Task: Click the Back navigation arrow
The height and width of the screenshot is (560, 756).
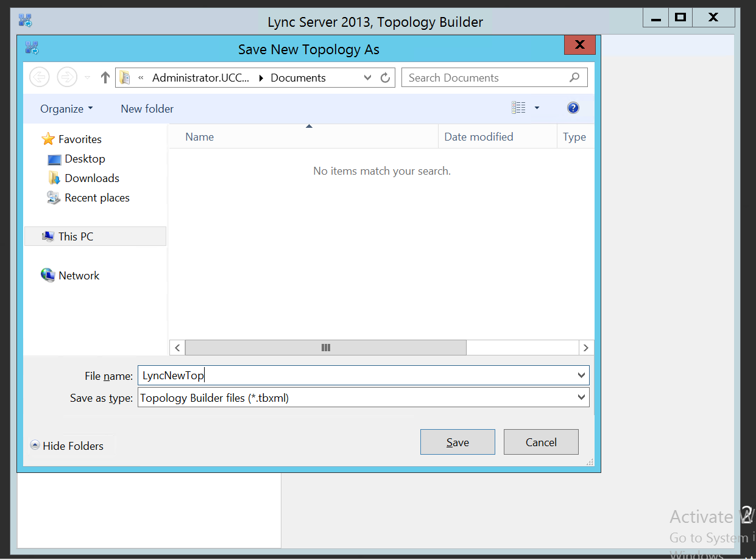Action: click(40, 77)
